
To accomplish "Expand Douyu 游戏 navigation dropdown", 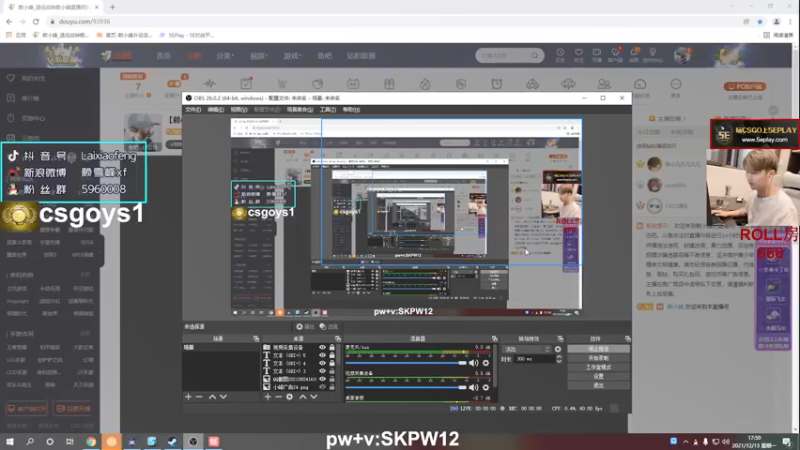I will click(x=292, y=56).
